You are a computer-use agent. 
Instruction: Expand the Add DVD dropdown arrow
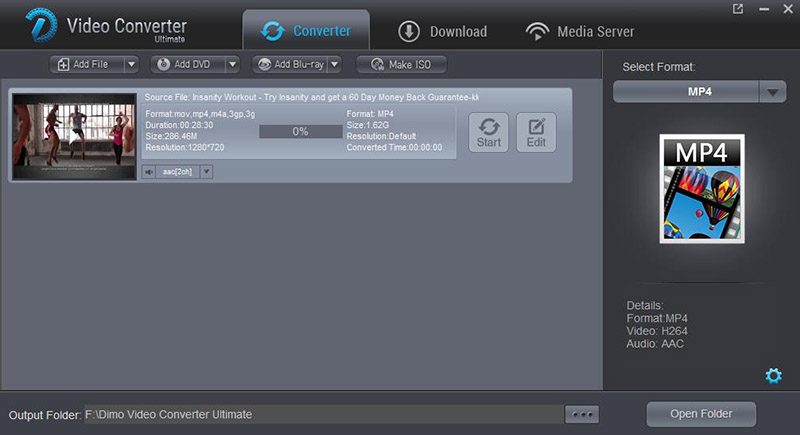(x=233, y=64)
